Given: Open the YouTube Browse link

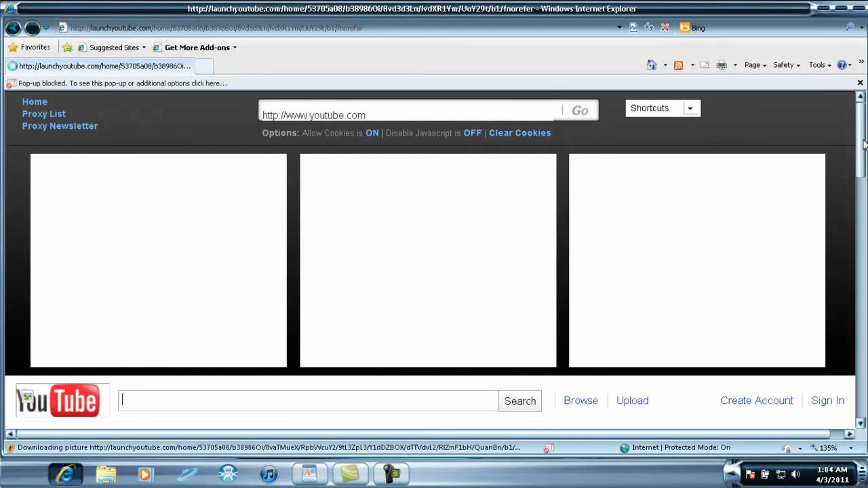Looking at the screenshot, I should 581,401.
